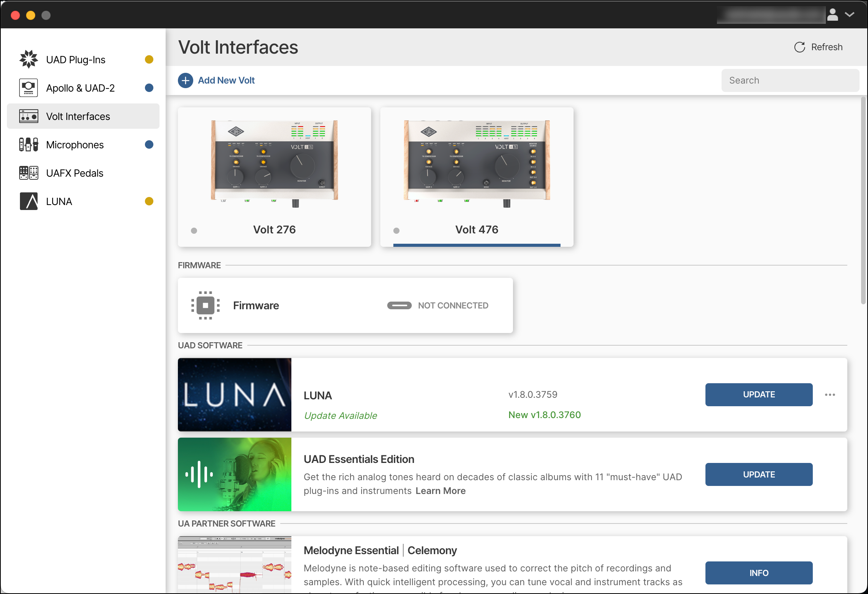Toggle the Firmware NOT CONNECTED status pill
Screen dimensions: 868x594
click(399, 305)
